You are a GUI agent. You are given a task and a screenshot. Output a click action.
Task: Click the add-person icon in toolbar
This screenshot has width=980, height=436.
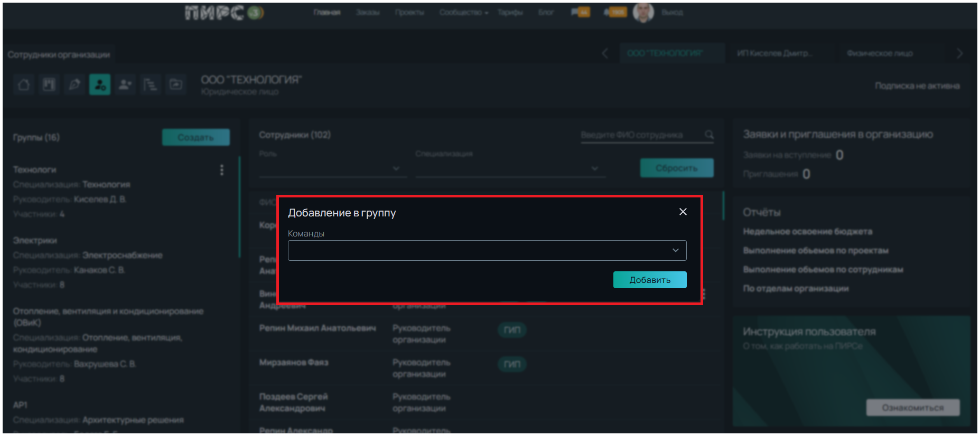125,84
